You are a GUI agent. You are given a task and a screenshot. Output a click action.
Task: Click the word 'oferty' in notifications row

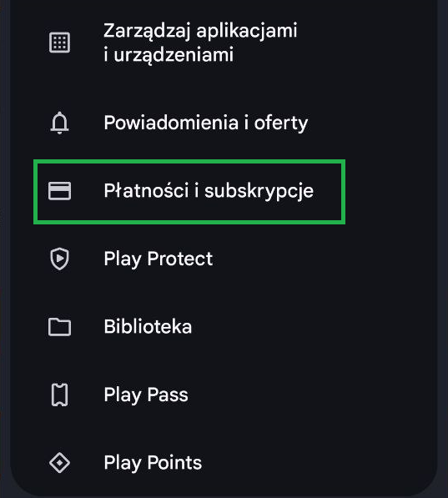(281, 123)
